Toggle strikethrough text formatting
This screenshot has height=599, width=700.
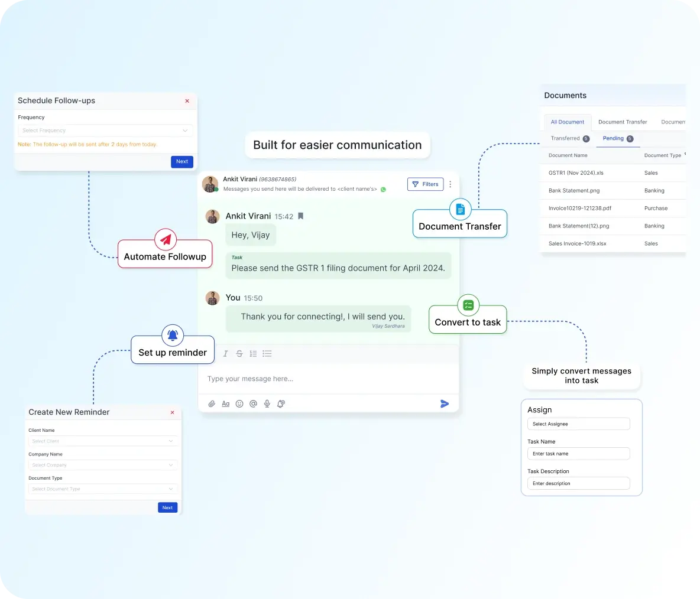239,354
